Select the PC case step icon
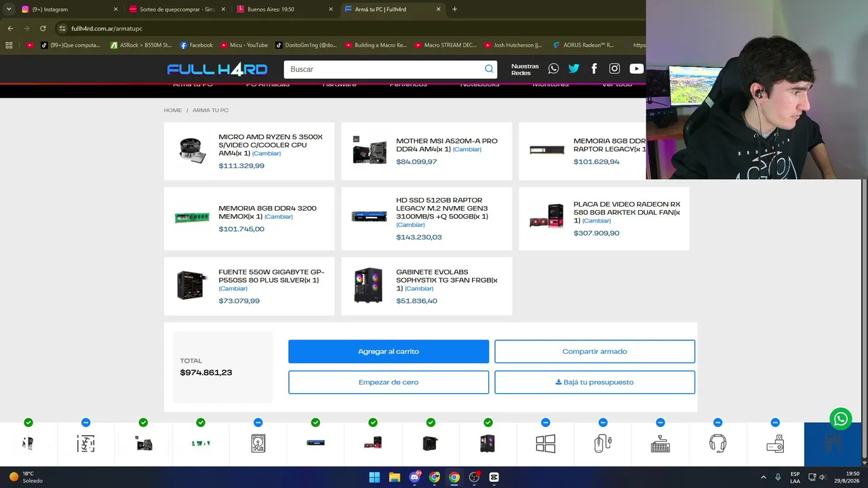This screenshot has width=868, height=488. 488,443
